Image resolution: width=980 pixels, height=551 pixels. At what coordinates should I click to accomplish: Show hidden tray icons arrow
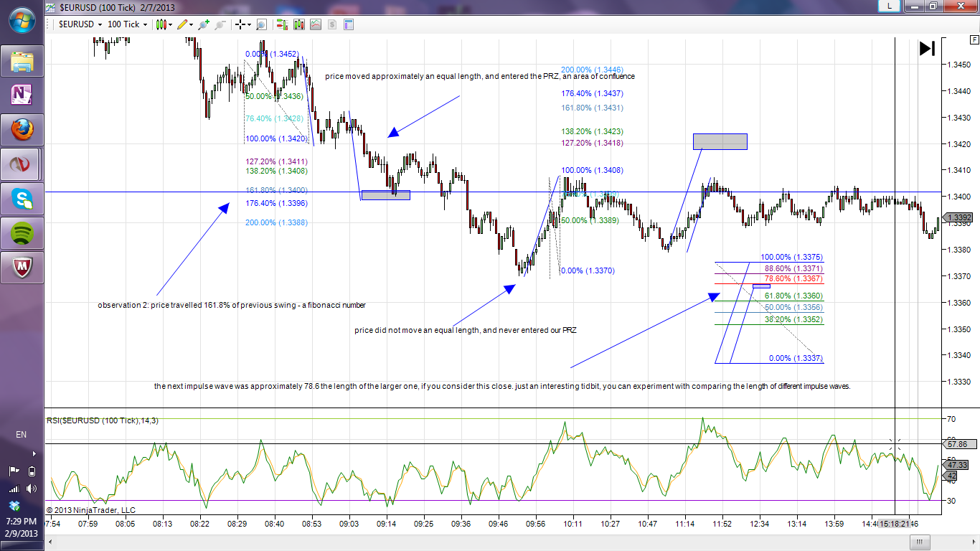pos(33,453)
